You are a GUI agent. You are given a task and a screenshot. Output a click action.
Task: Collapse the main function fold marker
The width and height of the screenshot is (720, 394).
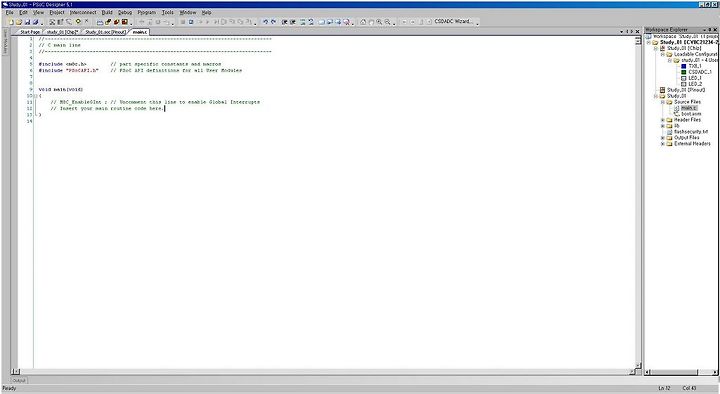[36, 96]
